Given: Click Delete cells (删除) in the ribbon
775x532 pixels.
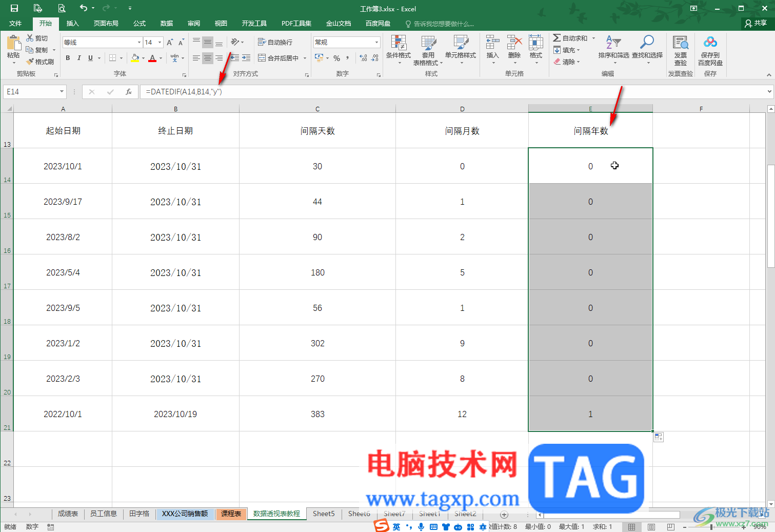Looking at the screenshot, I should (514, 50).
